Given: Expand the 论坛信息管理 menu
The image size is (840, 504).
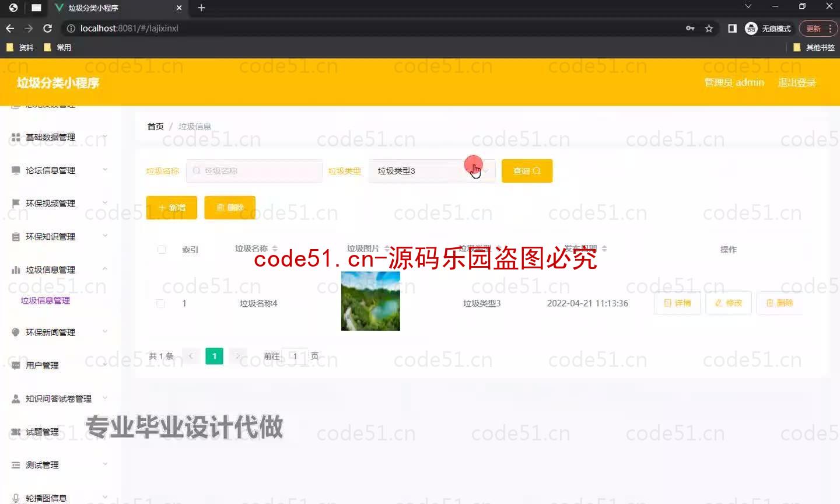Looking at the screenshot, I should tap(105, 170).
